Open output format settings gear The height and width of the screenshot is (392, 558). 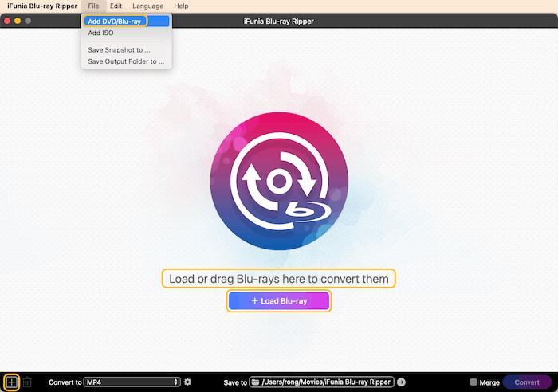(x=187, y=382)
